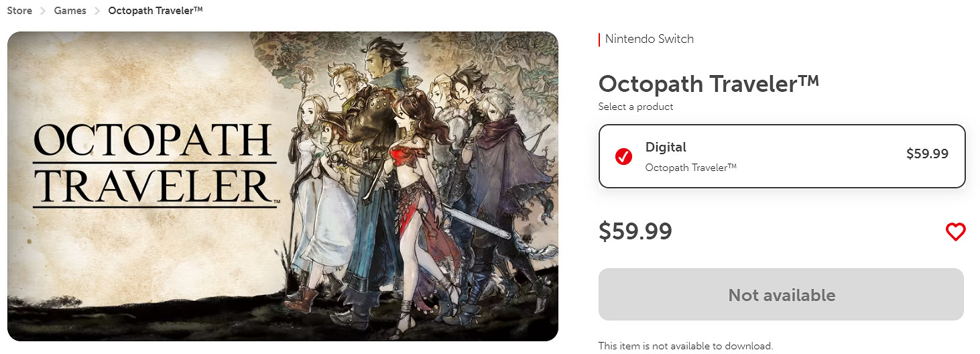Click the Octopath Traveler product title heading
The image size is (980, 354).
pyautogui.click(x=709, y=84)
